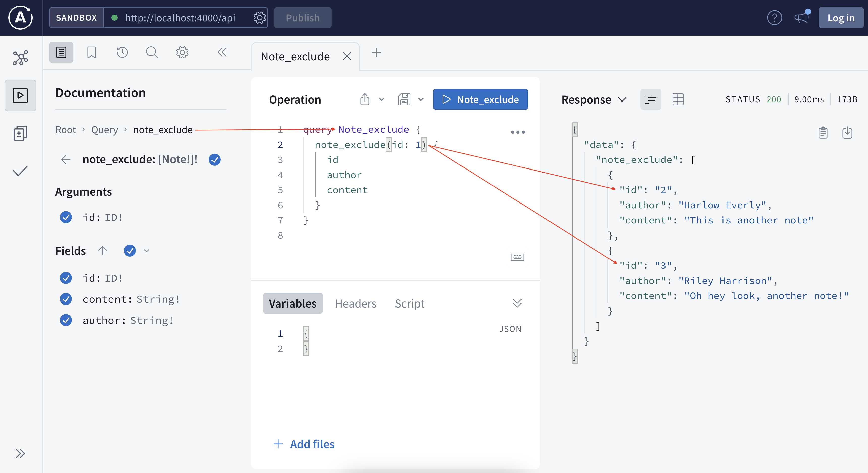Viewport: 868px width, 473px height.
Task: Copy response with clipboard icon
Action: (x=823, y=133)
